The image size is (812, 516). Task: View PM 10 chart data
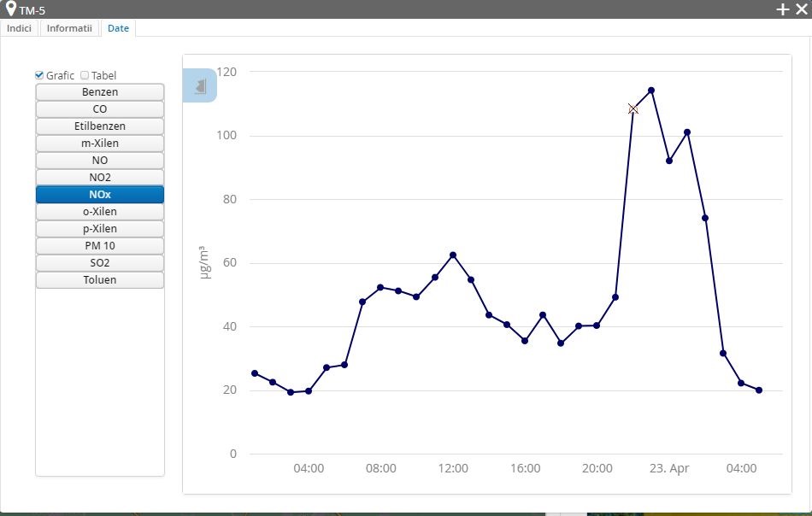[100, 246]
